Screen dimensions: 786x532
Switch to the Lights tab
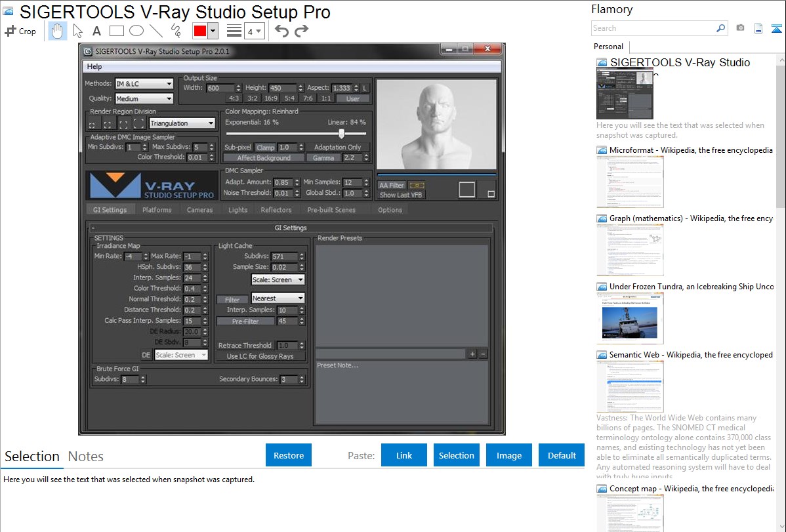point(238,210)
